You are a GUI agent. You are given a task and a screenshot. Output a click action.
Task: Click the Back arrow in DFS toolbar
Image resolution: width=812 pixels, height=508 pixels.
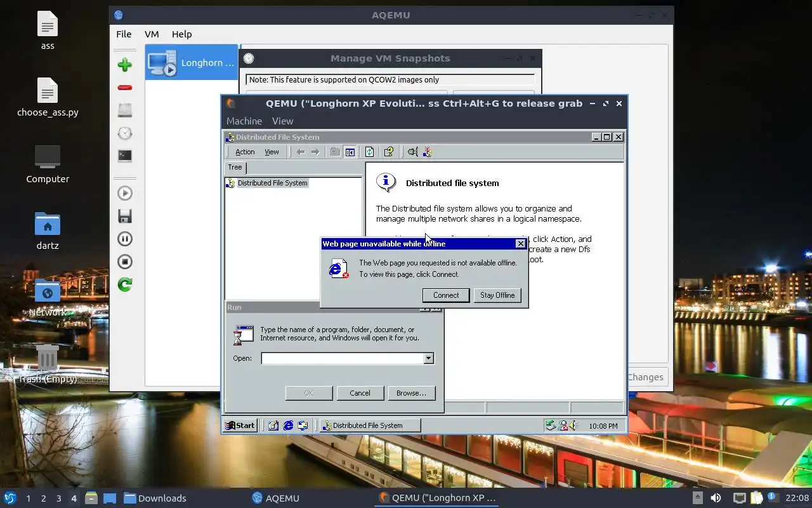(301, 152)
